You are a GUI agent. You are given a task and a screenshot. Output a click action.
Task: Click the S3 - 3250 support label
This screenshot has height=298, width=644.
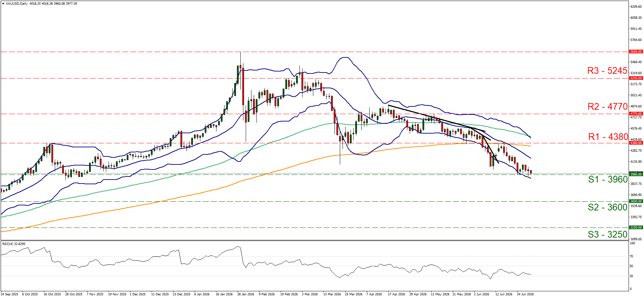tap(607, 235)
